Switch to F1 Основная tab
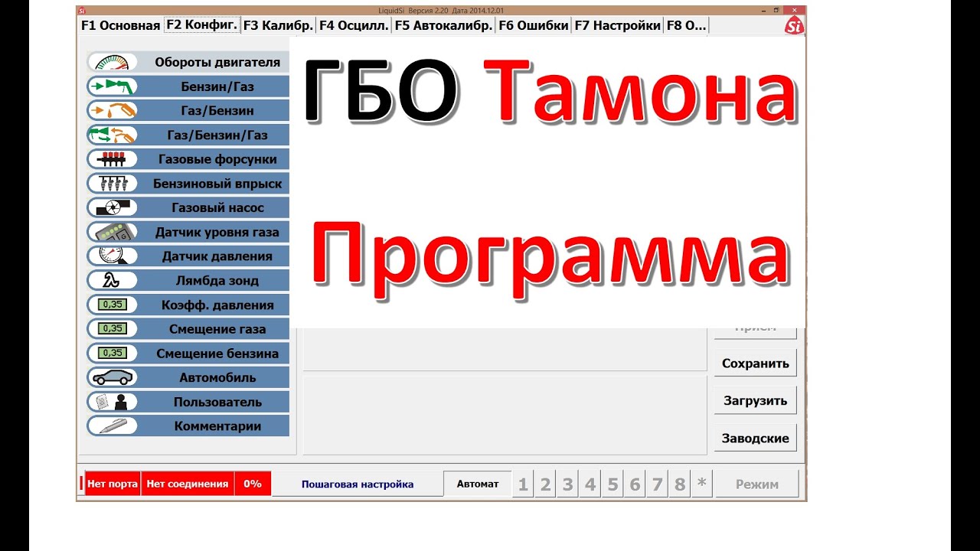 pos(120,25)
